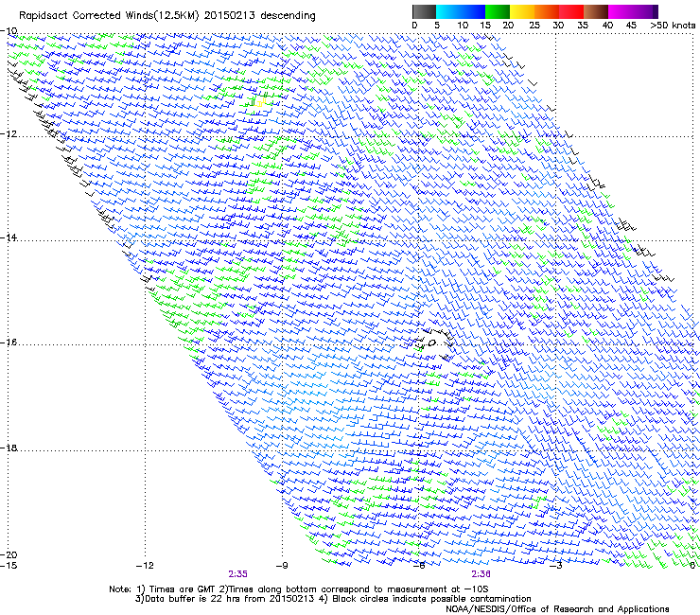Pick the magenta 40-45 knots color swatch
700x615 pixels.
coord(621,11)
